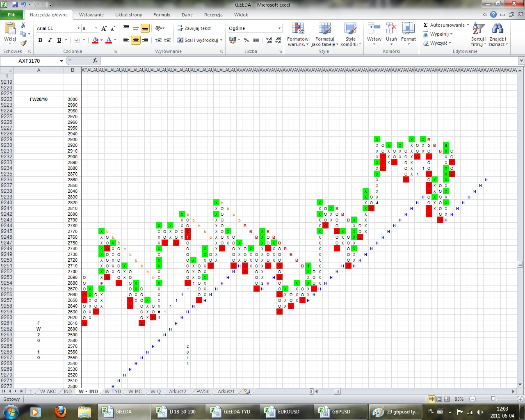Image resolution: width=525 pixels, height=420 pixels.
Task: Apply the Percent style icon
Action: [x=246, y=40]
